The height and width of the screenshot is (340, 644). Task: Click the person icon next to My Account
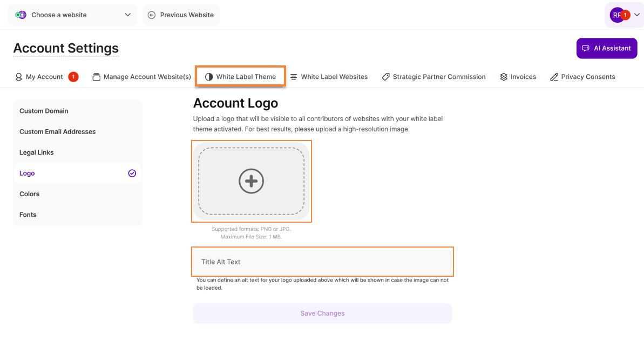click(19, 77)
